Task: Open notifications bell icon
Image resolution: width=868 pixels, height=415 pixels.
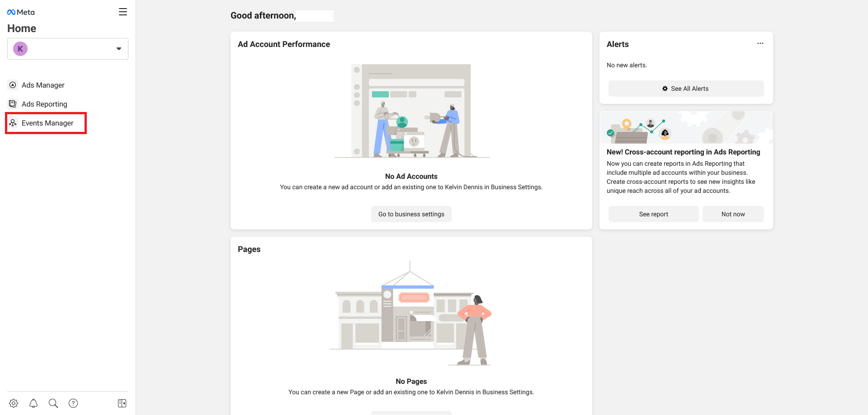Action: pyautogui.click(x=33, y=403)
